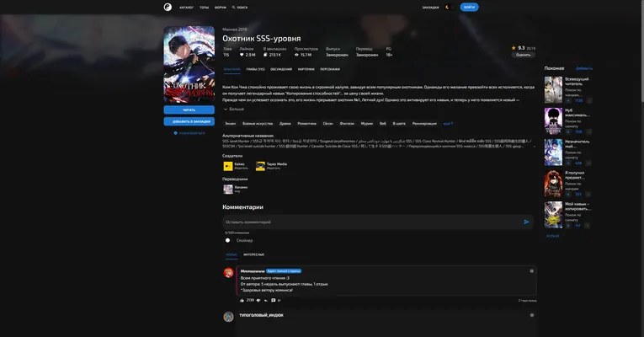Upvote the Нуб максимального similar entry
Screen dimensions: 644x337
568,132
